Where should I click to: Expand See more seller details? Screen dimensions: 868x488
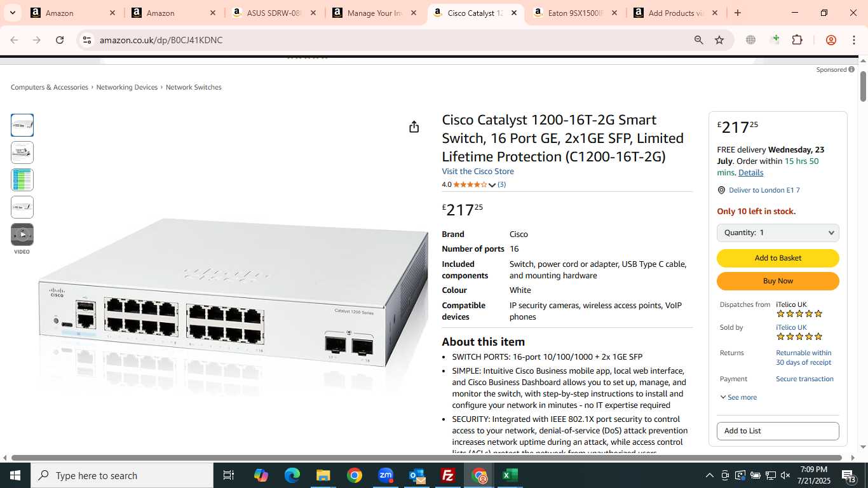[x=738, y=397]
